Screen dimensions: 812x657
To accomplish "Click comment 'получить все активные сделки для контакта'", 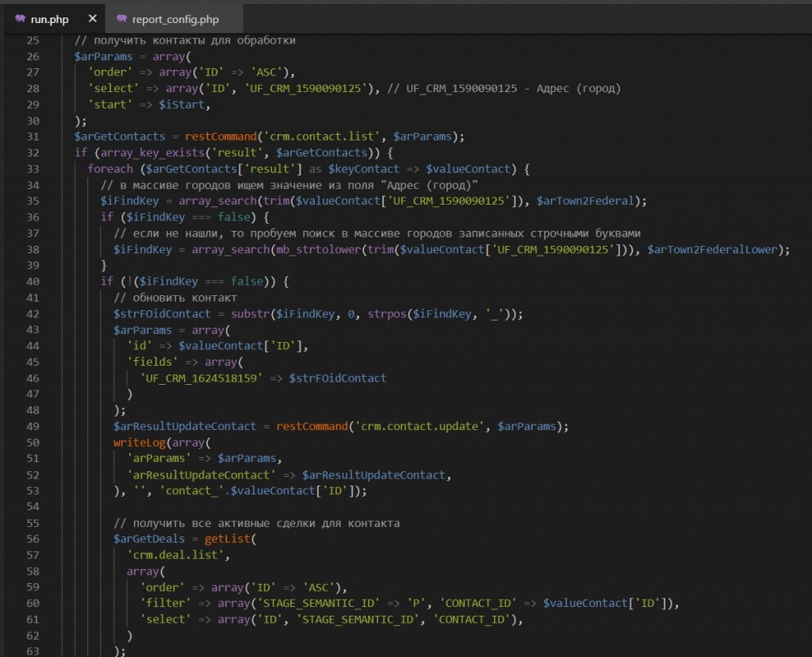I will [256, 524].
